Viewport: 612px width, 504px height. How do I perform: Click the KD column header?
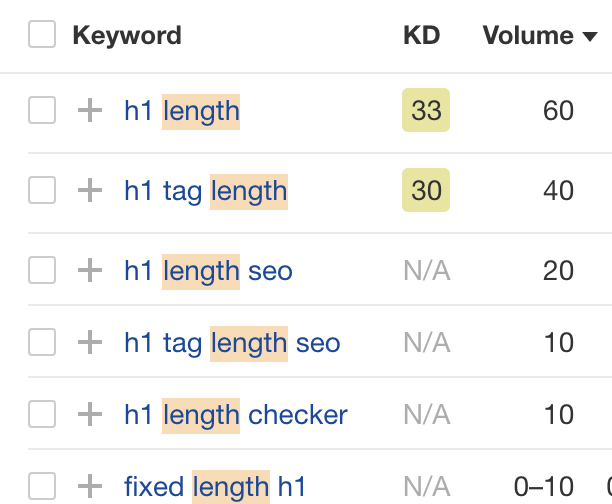(x=422, y=36)
